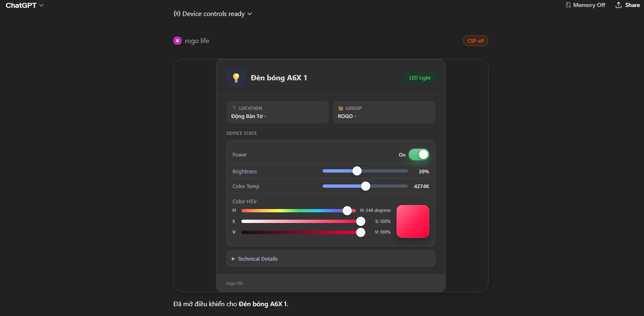
Task: Click the Memory Off label
Action: click(x=589, y=5)
